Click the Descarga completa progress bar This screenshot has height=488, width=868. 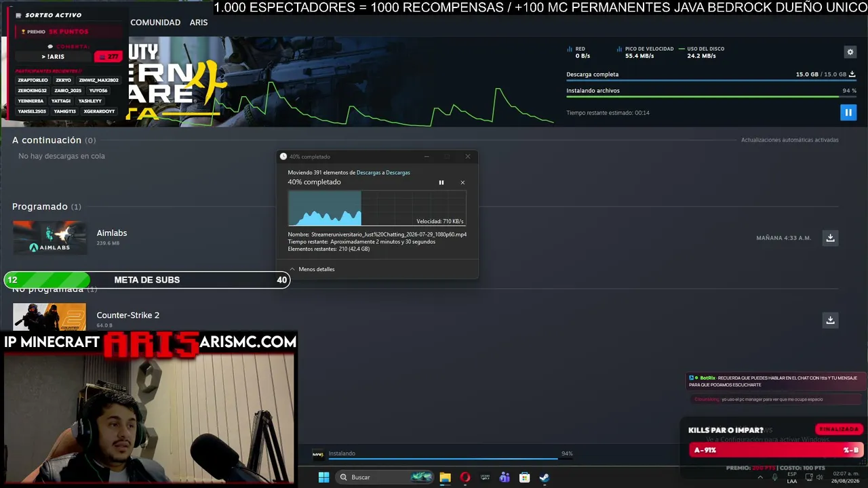pyautogui.click(x=711, y=81)
